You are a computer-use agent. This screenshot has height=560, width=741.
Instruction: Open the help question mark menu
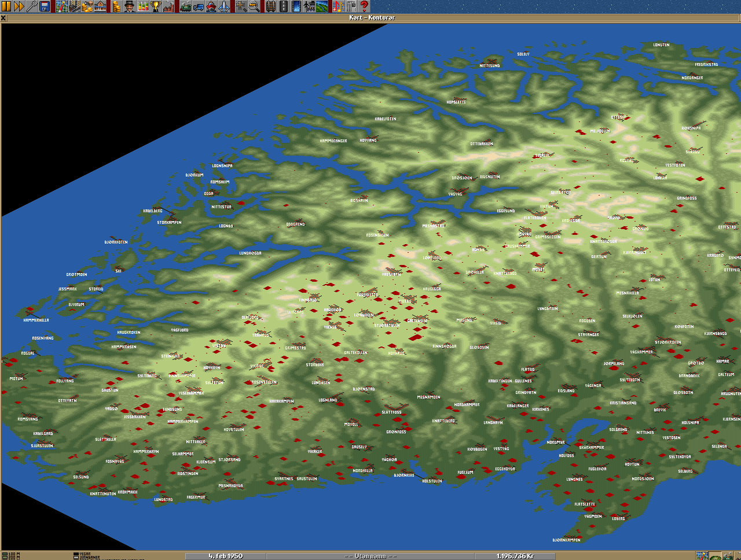tap(364, 6)
